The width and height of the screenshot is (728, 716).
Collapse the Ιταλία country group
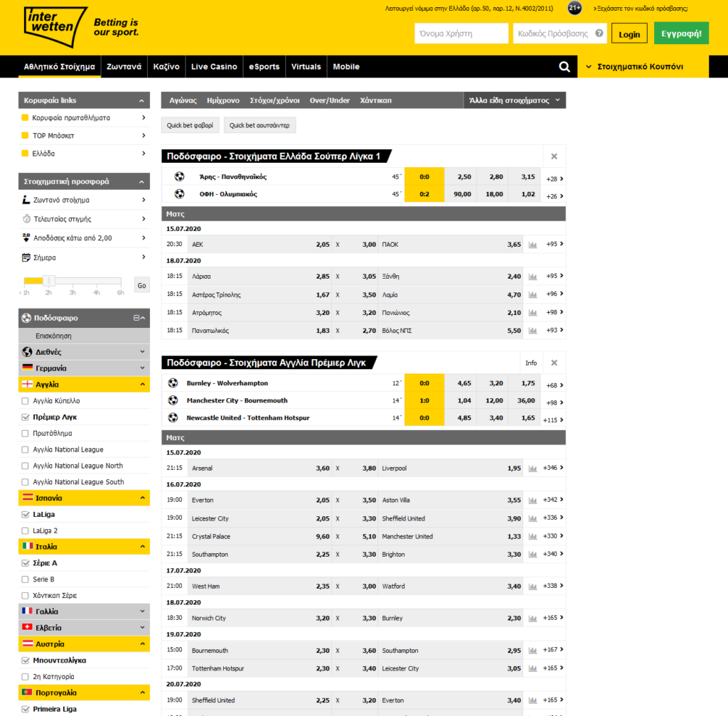click(x=142, y=547)
